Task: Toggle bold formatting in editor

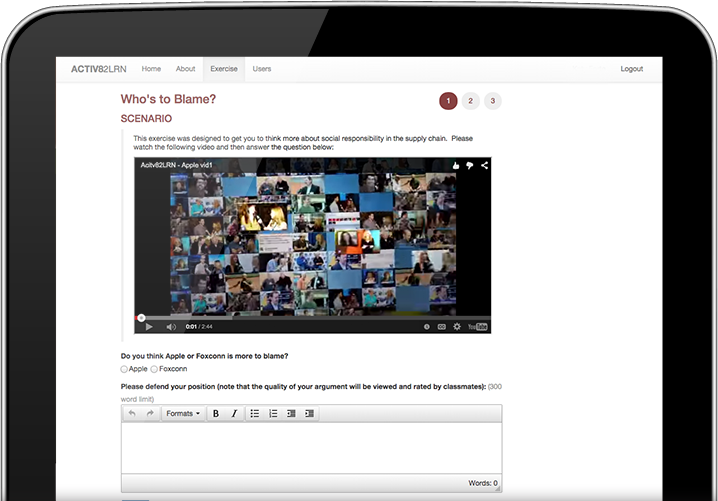Action: tap(216, 413)
